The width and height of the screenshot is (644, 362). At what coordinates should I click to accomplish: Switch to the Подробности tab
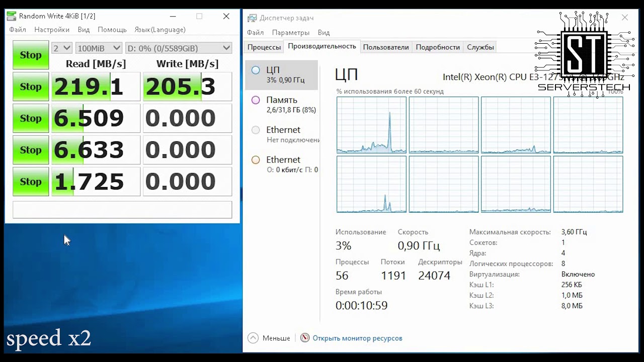438,47
